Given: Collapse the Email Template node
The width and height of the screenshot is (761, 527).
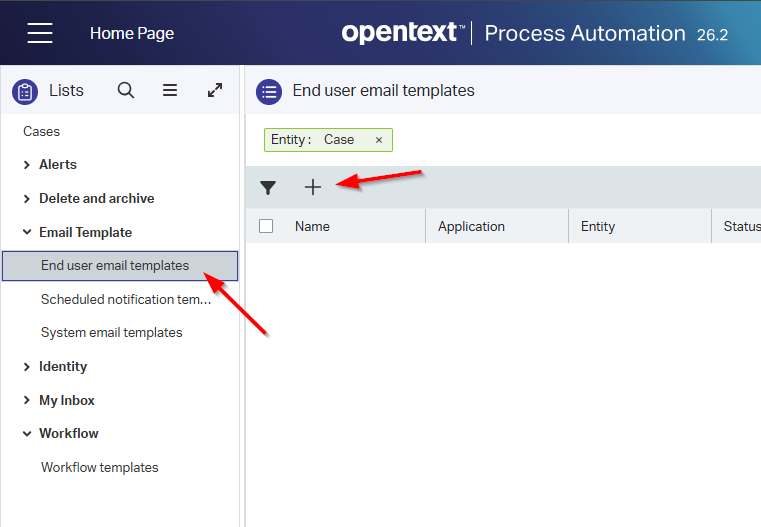Looking at the screenshot, I should click(x=27, y=232).
